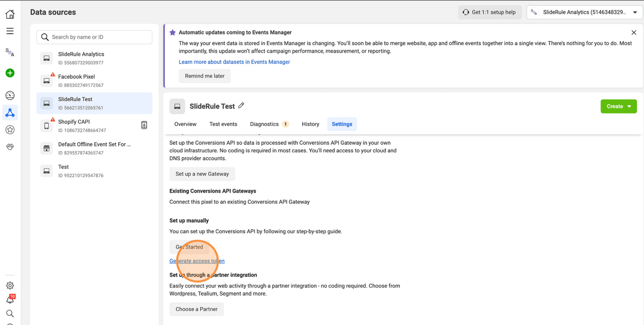Select the Test data source with ID 952210129547876

pyautogui.click(x=94, y=171)
